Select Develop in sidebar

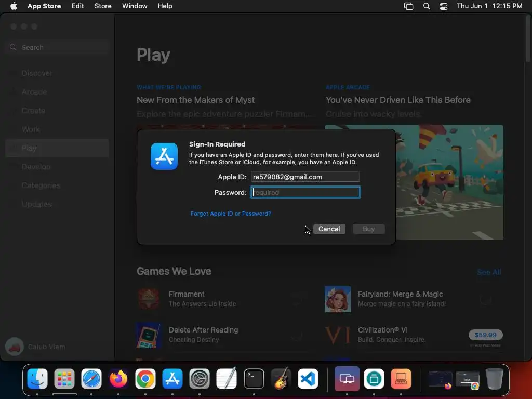pos(57,167)
